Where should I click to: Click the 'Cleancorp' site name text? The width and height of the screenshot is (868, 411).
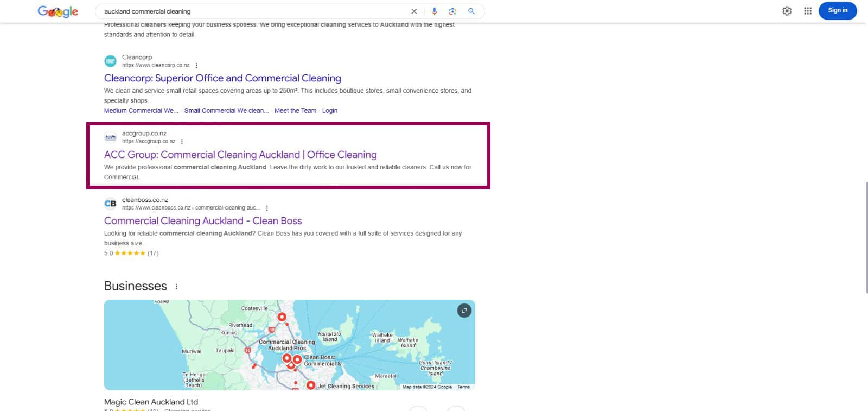coord(137,57)
